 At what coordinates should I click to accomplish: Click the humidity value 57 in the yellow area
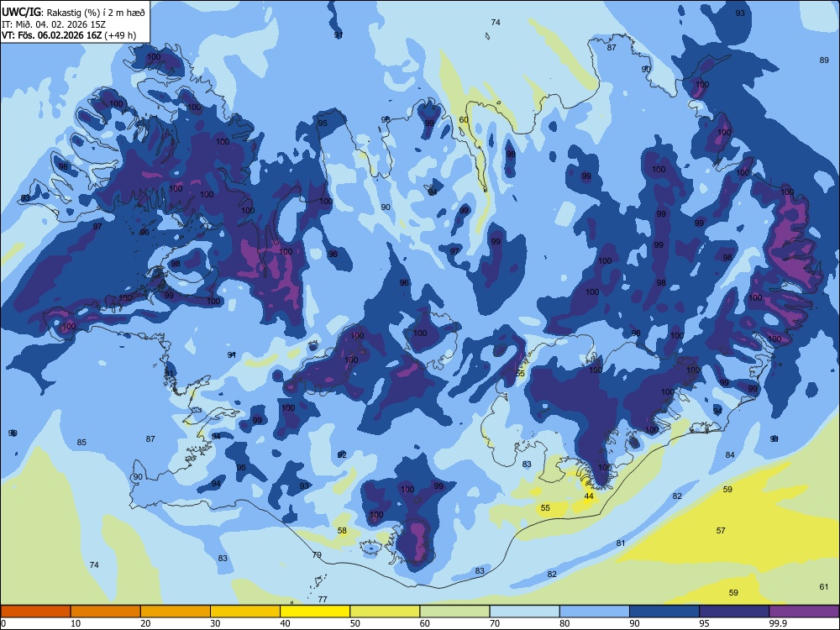click(x=721, y=530)
